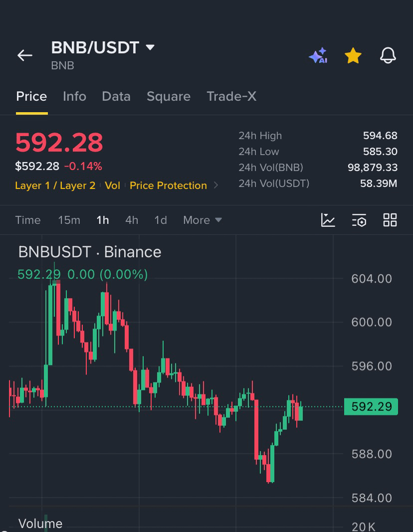Open the AI sparkle assistant icon

coord(318,55)
